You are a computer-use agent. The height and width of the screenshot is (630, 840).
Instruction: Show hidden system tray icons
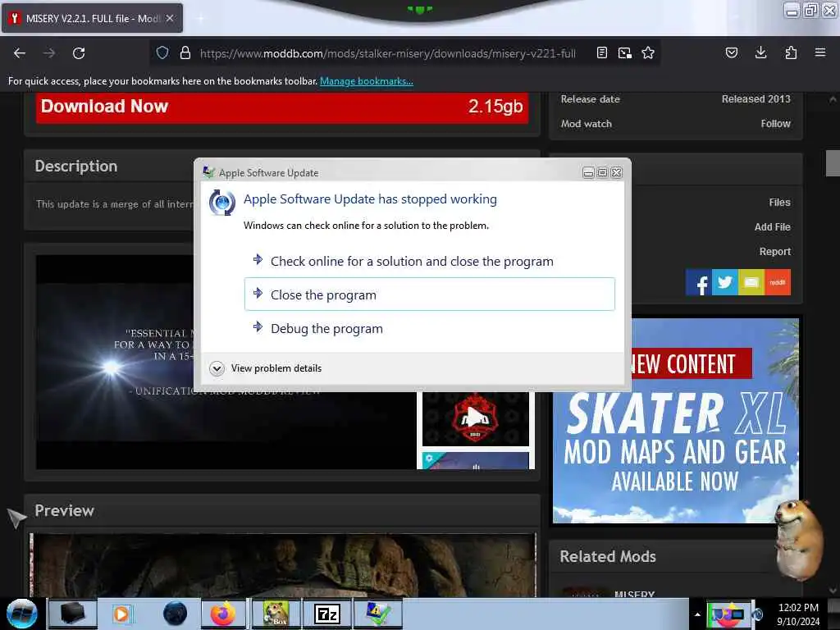[697, 614]
